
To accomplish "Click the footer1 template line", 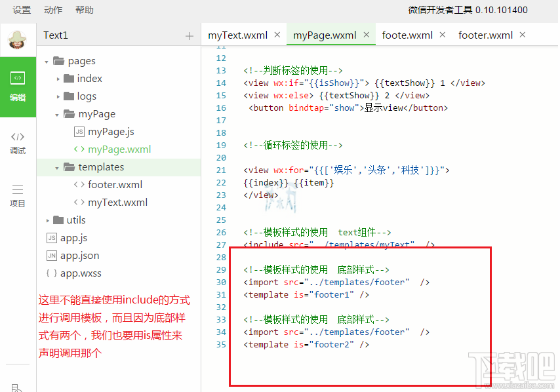I will click(306, 294).
